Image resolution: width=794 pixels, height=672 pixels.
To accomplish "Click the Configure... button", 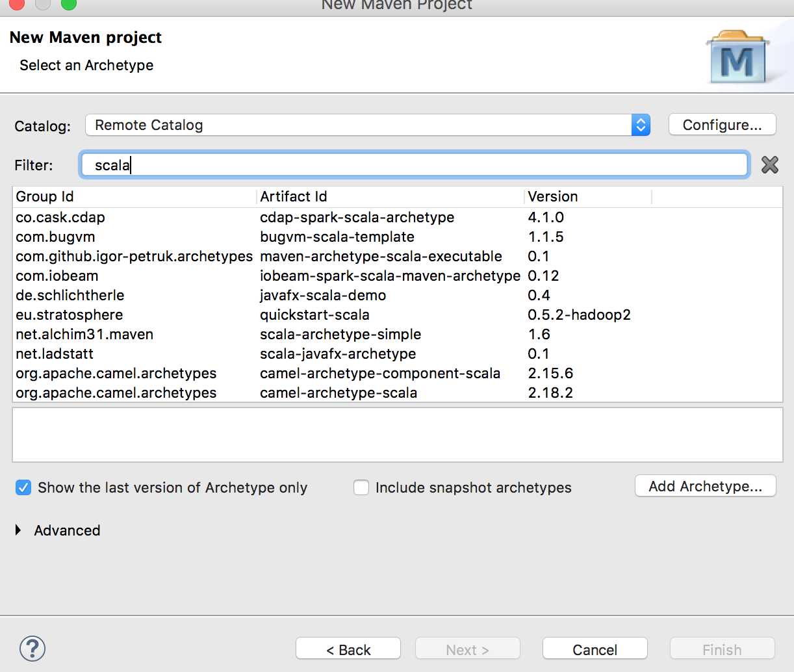I will [723, 125].
